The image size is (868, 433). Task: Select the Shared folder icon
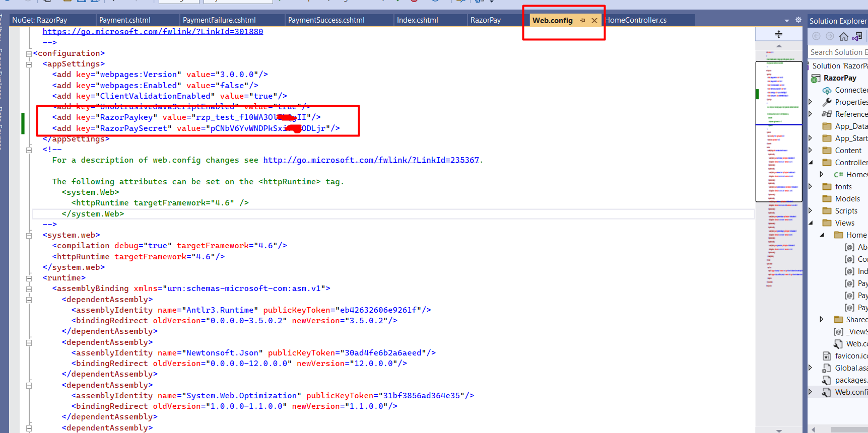[x=838, y=320]
